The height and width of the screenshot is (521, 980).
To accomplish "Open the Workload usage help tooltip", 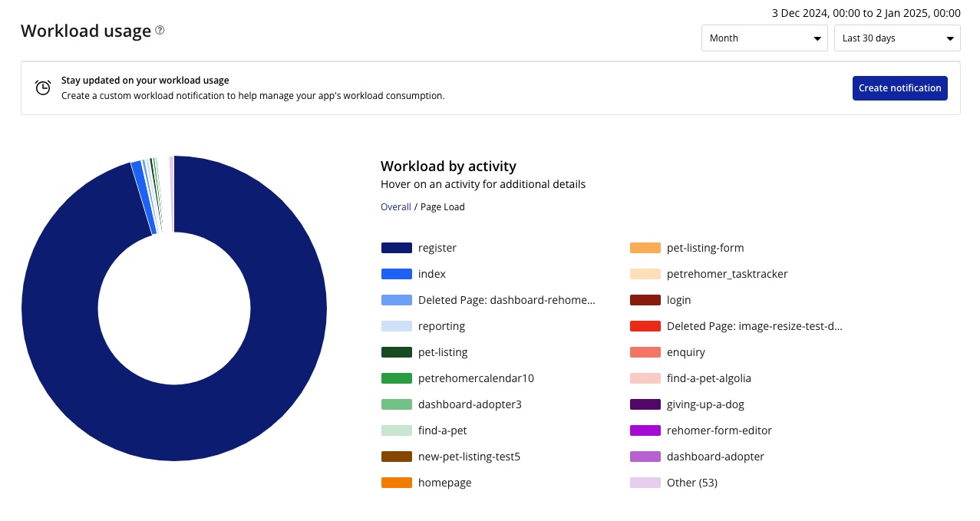I will point(159,29).
